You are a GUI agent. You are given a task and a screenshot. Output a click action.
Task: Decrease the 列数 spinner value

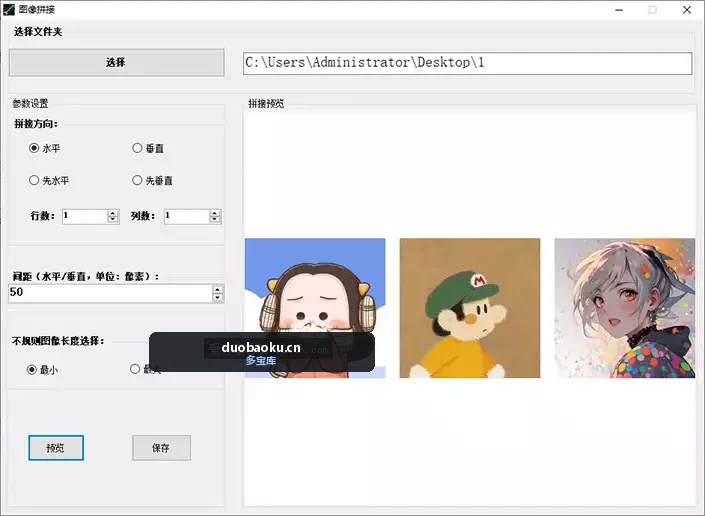(215, 220)
